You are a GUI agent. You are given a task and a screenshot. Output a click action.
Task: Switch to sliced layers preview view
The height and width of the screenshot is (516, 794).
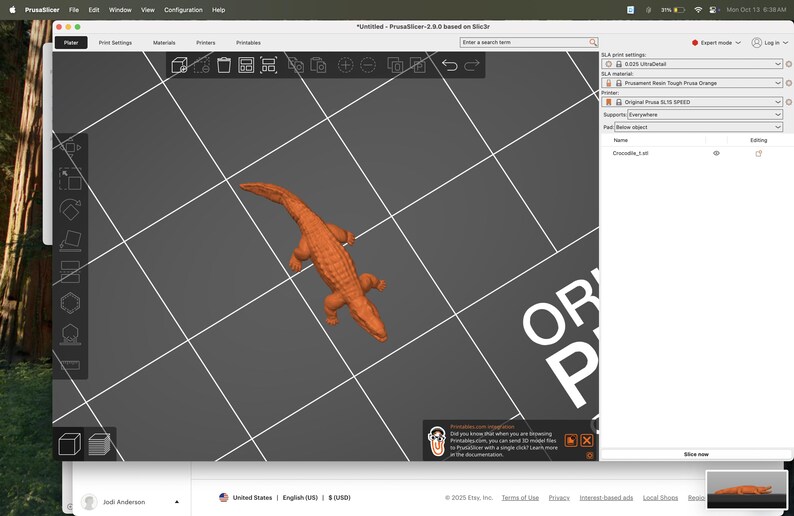tap(99, 444)
